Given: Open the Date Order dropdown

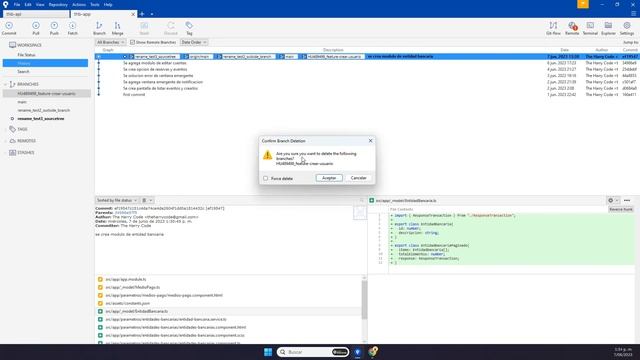Looking at the screenshot, I should pyautogui.click(x=194, y=42).
